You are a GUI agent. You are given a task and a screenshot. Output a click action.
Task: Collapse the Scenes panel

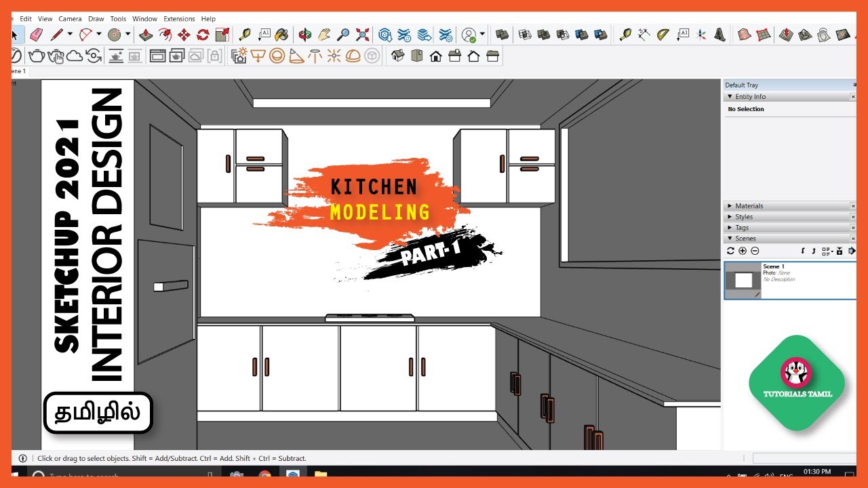coord(730,239)
